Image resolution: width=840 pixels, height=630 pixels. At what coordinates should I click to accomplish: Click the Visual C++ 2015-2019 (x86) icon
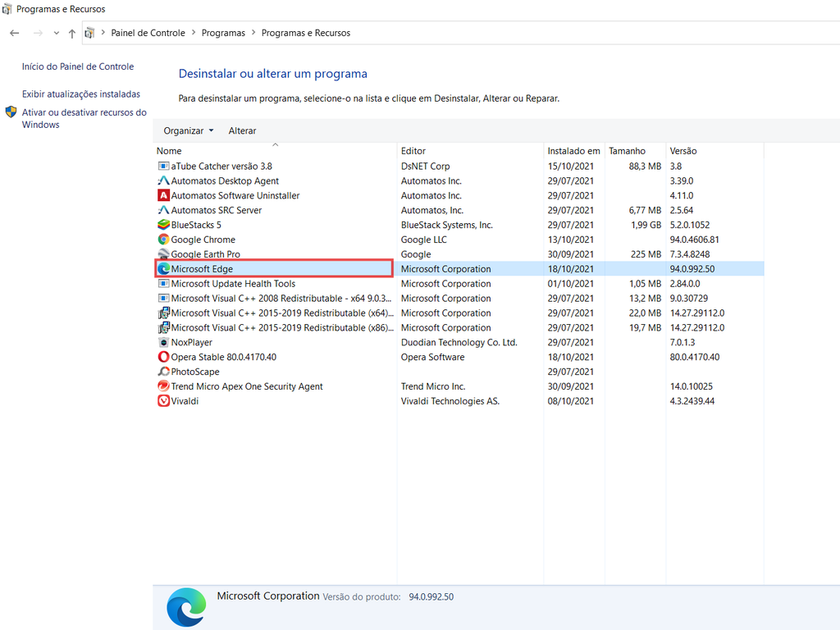pos(163,327)
